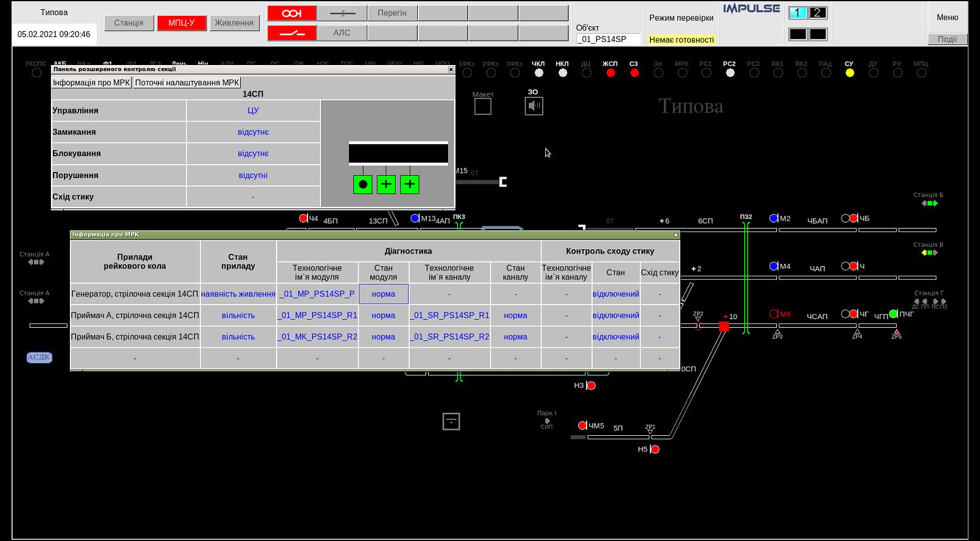The image size is (980, 541).
Task: Switch to screen 2 toggle
Action: pyautogui.click(x=818, y=13)
